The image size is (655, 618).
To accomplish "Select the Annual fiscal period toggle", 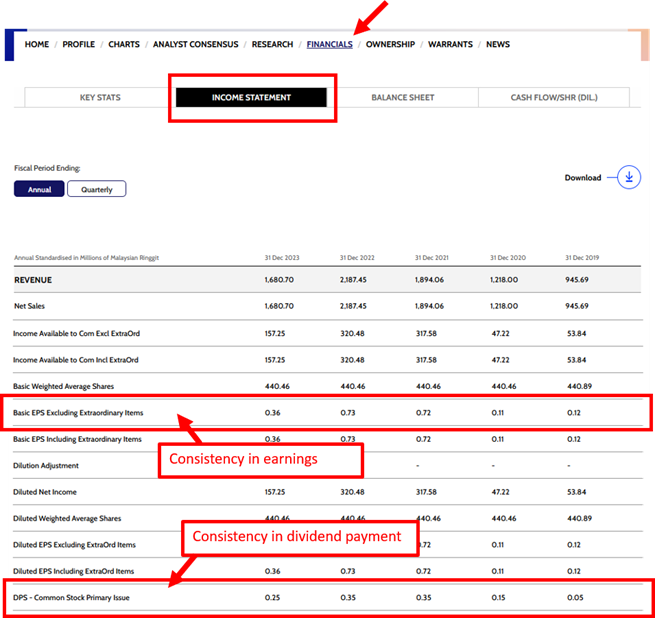I will point(39,189).
